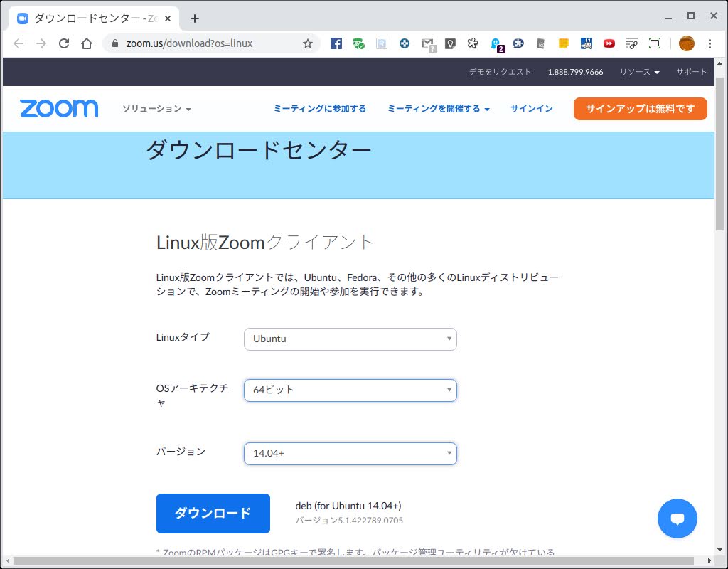
Task: Click the blue rabbit extension icon
Action: click(586, 43)
